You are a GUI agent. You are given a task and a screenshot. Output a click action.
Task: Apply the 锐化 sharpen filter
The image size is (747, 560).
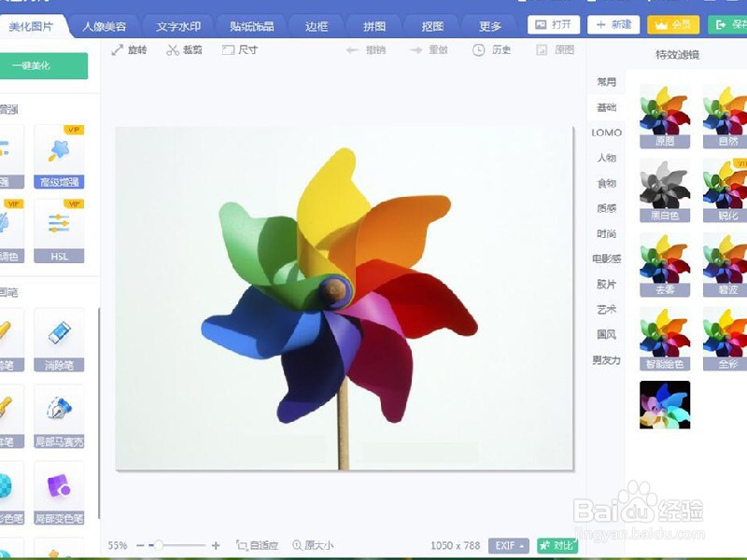tap(726, 190)
